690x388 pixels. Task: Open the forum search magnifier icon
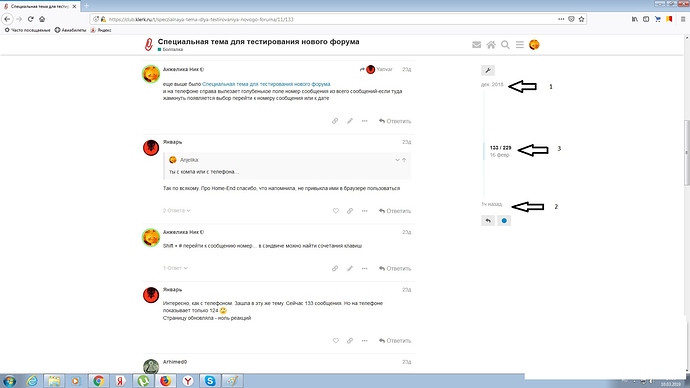[505, 45]
